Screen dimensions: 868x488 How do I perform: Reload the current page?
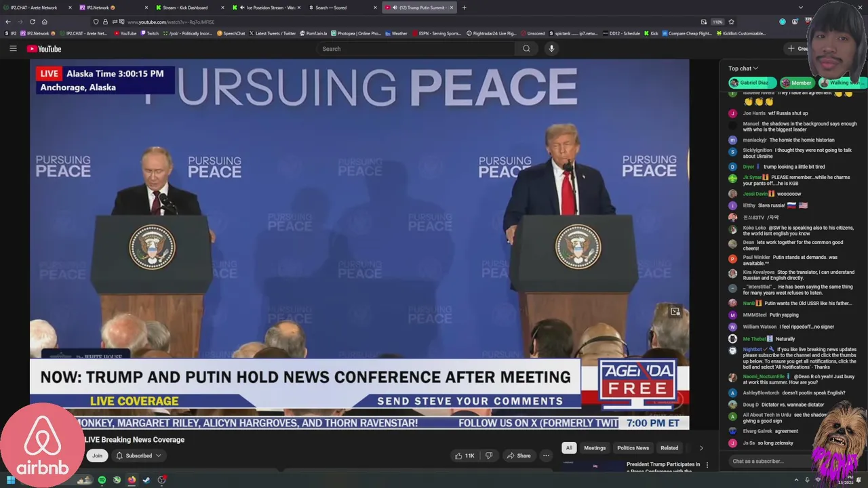32,22
